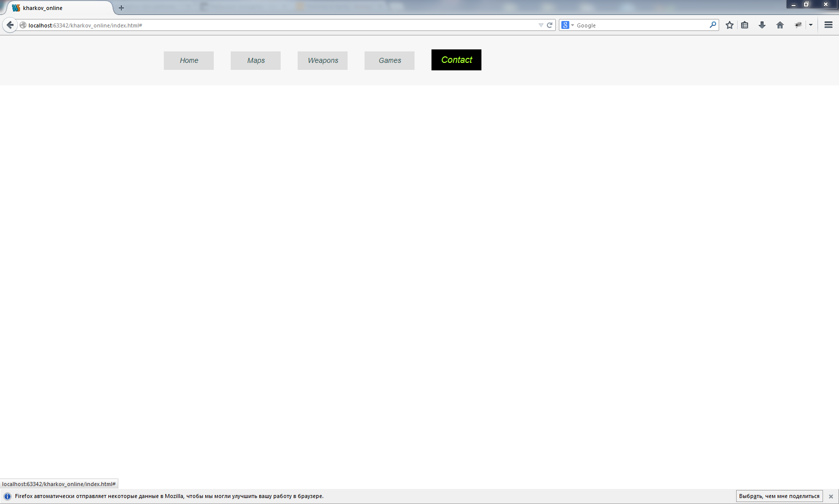Open the bookmarks list icon
839x504 pixels.
[x=745, y=25]
